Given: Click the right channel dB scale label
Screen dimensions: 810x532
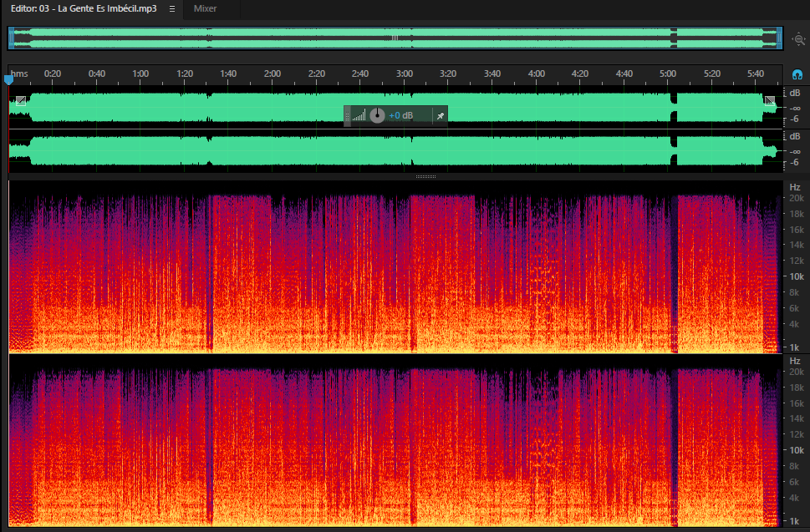Looking at the screenshot, I should [794, 136].
